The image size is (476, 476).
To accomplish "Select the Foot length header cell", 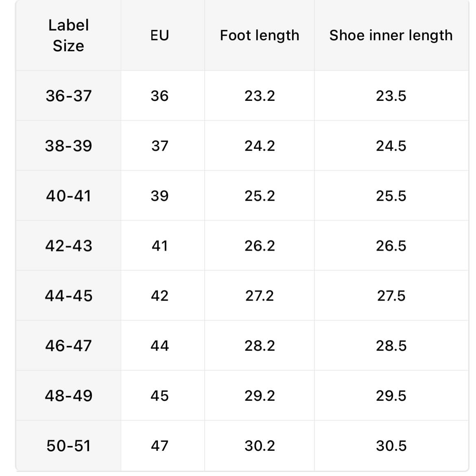I will point(260,35).
